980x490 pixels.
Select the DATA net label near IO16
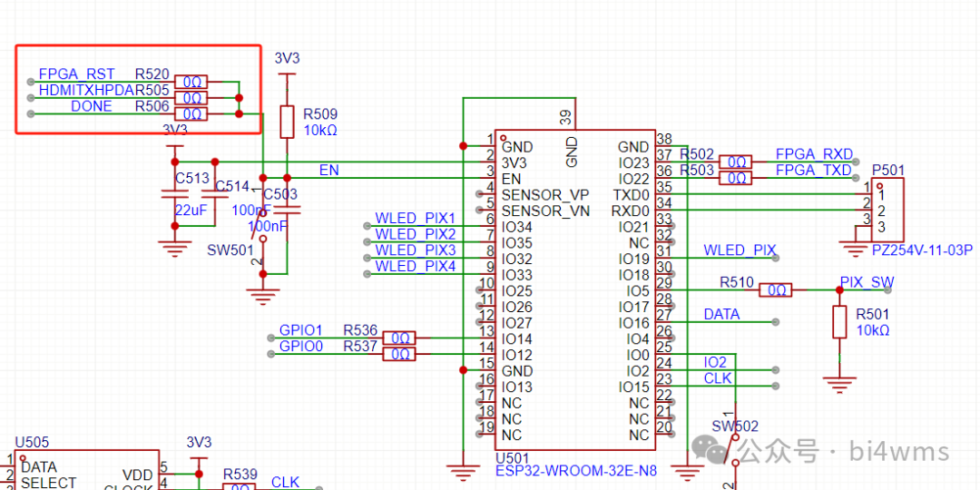(x=721, y=314)
